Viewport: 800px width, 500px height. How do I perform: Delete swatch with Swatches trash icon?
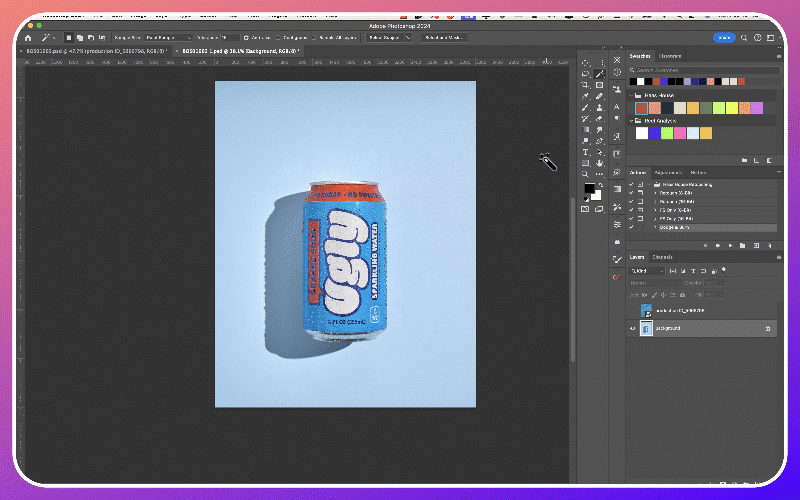point(769,161)
